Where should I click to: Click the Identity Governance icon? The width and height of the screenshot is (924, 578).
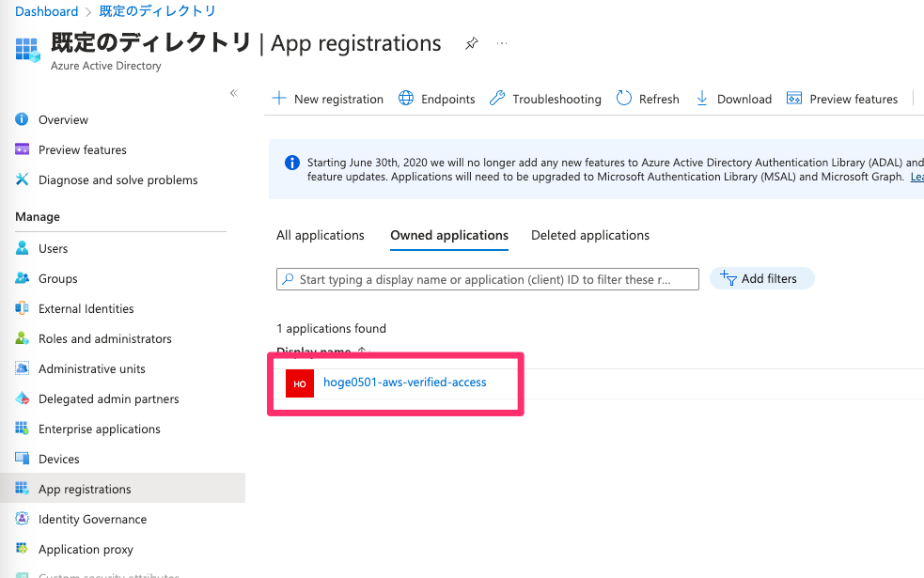tap(22, 519)
